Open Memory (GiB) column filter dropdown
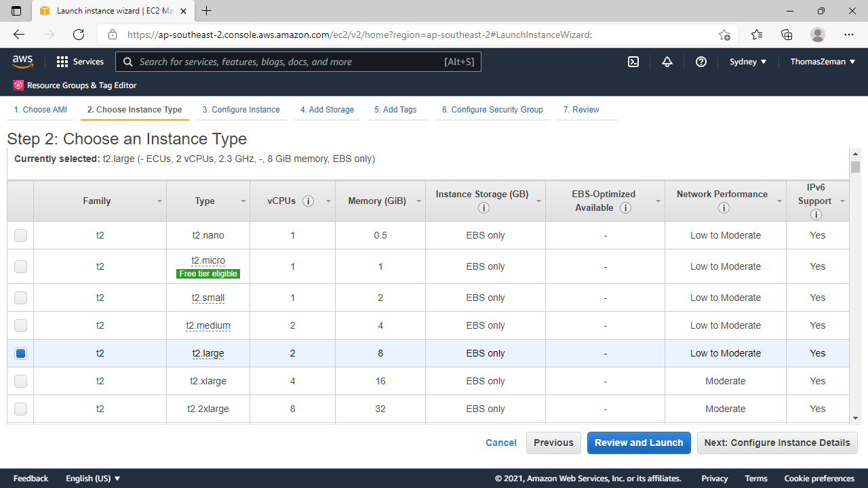Screen dimensions: 868x488 click(x=418, y=201)
